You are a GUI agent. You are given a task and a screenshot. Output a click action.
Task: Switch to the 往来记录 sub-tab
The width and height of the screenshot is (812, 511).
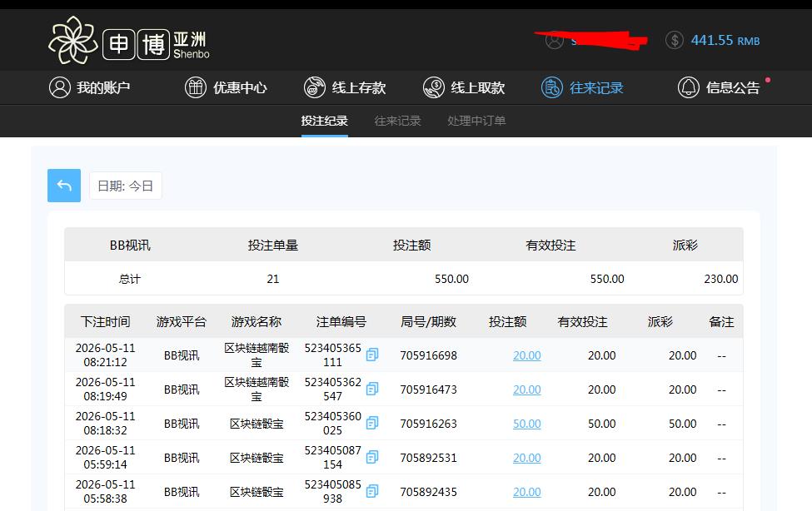pyautogui.click(x=398, y=122)
